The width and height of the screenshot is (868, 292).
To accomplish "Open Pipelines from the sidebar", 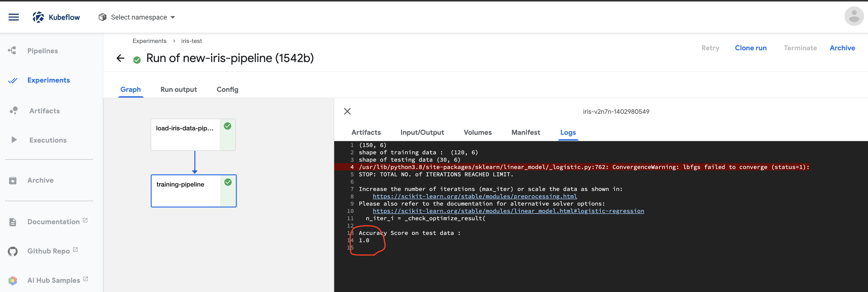I will click(x=43, y=51).
